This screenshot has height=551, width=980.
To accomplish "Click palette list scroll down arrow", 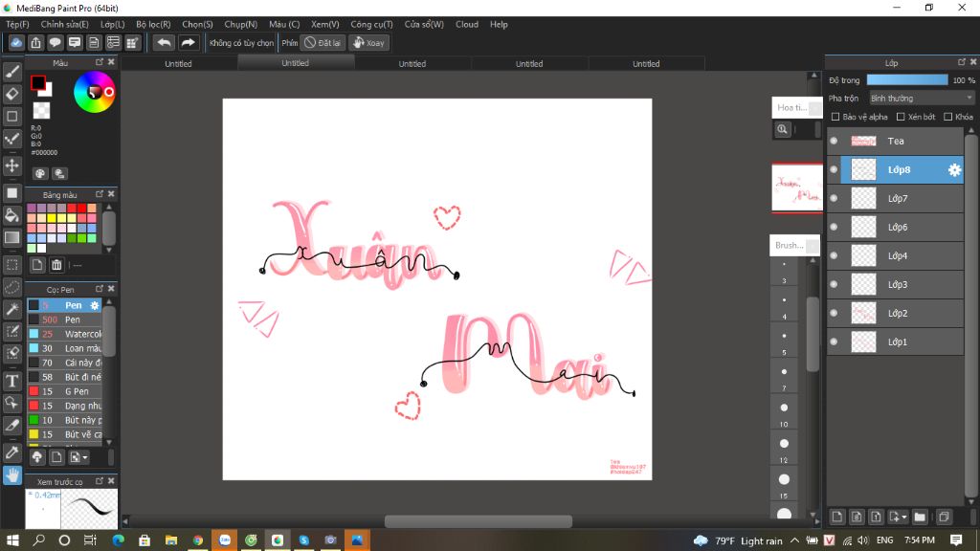I will (109, 250).
